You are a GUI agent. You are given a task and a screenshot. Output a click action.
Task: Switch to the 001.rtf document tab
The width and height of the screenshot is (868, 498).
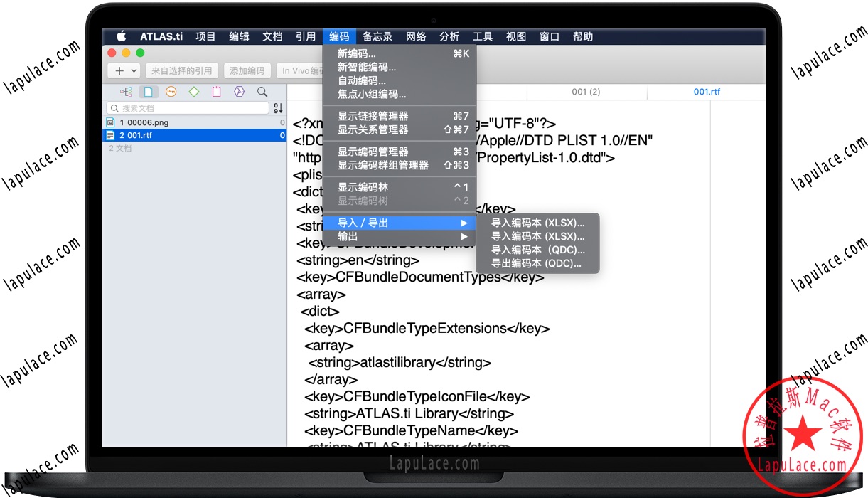coord(707,92)
